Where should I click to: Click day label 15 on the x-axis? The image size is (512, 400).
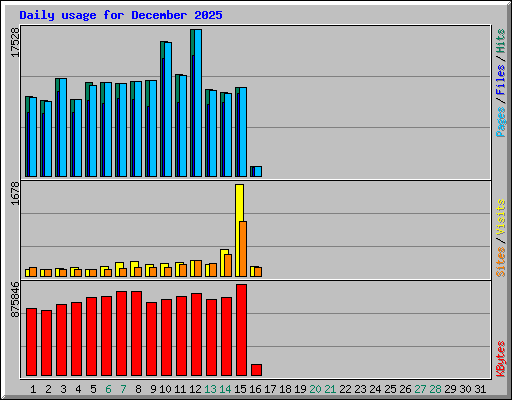pos(240,389)
